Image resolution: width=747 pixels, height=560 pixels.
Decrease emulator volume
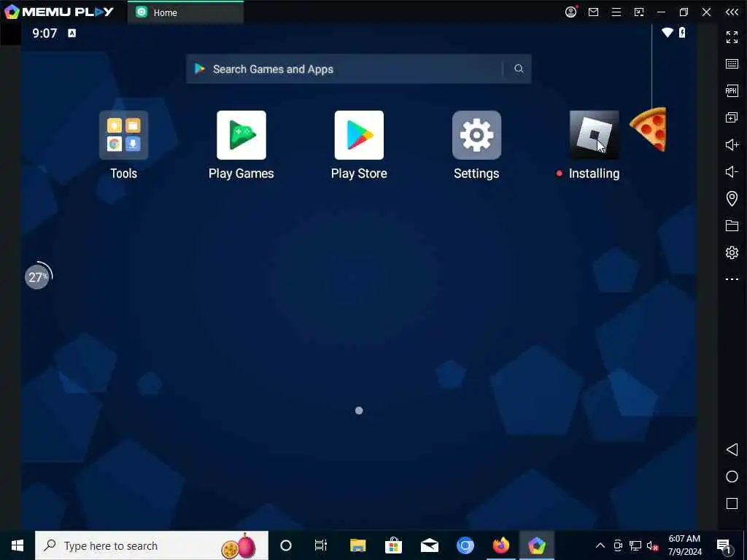pos(732,171)
